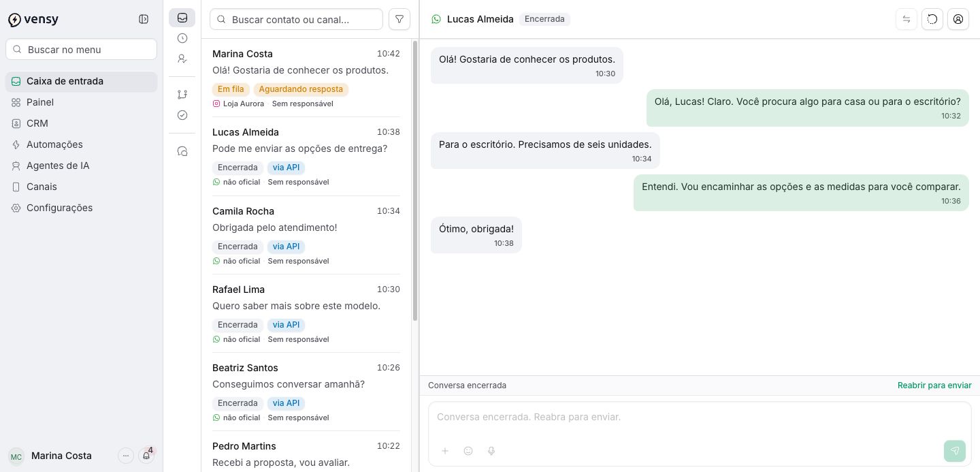This screenshot has width=980, height=472.
Task: Open Beatriz Santos conversation
Action: click(306, 392)
